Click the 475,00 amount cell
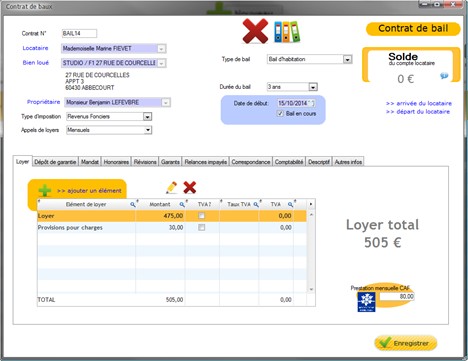The width and height of the screenshot is (468, 361). coord(160,216)
